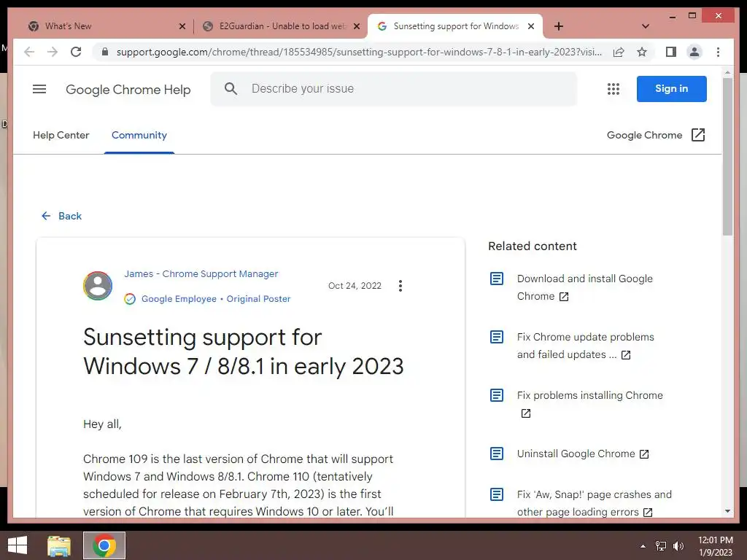Viewport: 747px width, 560px height.
Task: Open the post's three-dot options menu
Action: point(400,286)
